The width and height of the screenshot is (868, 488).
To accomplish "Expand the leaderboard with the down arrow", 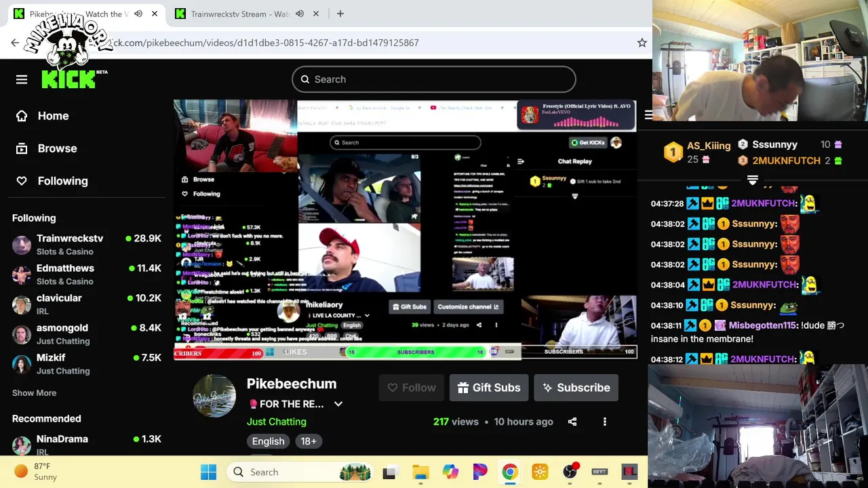I will point(752,180).
